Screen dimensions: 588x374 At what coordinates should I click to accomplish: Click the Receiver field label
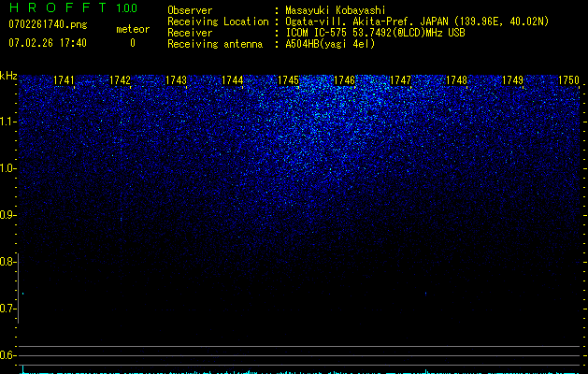(x=190, y=33)
